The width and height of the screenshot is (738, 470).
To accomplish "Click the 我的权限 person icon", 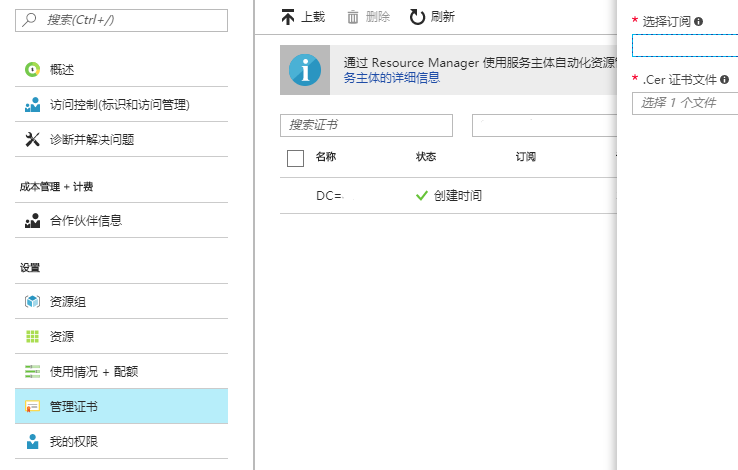I will pos(32,441).
